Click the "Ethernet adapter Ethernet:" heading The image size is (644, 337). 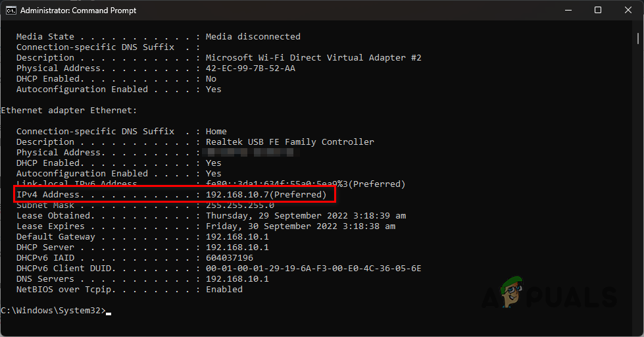click(x=68, y=111)
